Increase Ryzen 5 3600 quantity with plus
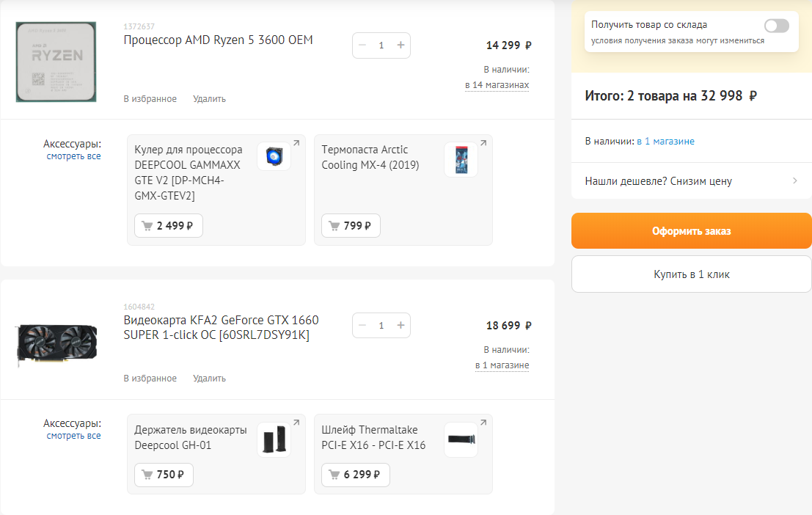Viewport: 812px width, 515px height. pyautogui.click(x=400, y=45)
